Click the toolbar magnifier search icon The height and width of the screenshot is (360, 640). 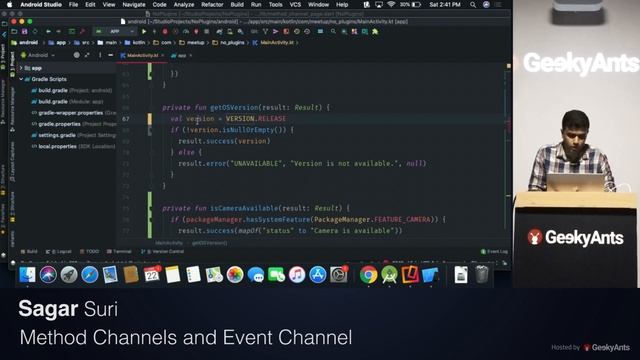333,31
